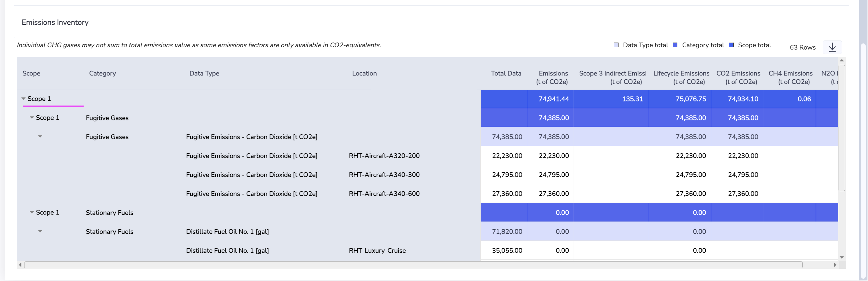This screenshot has width=868, height=281.
Task: Collapse the Fugitive Gases data type group
Action: [40, 136]
